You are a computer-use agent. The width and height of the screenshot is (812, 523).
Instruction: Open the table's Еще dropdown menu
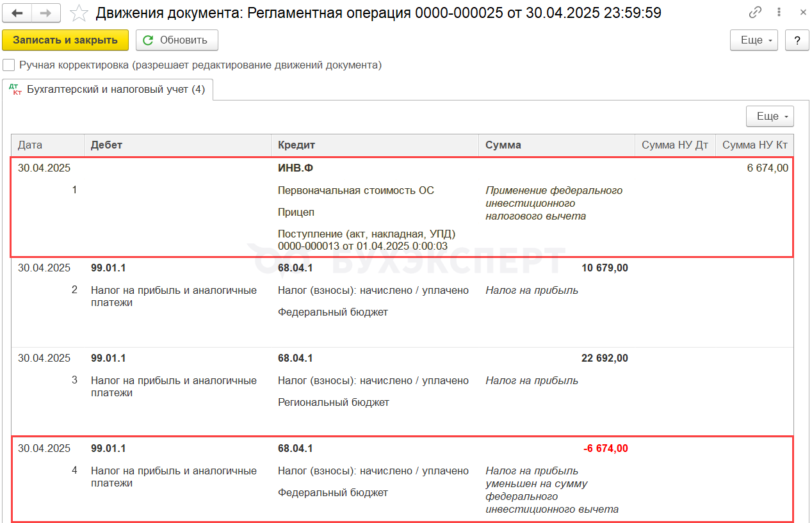tap(770, 117)
